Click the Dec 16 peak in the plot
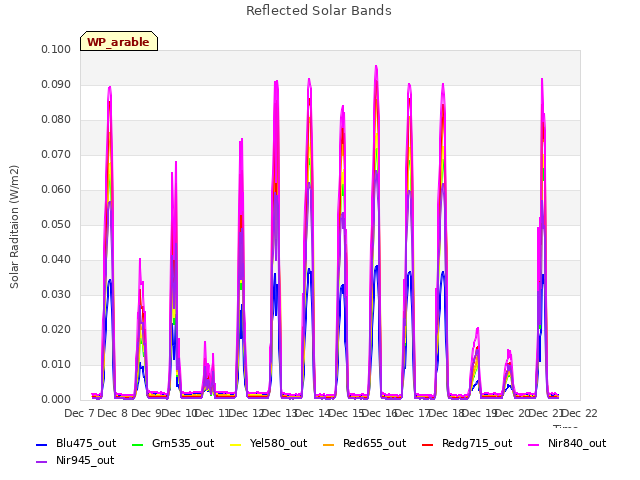Viewport: 640px width, 480px height. tap(376, 67)
